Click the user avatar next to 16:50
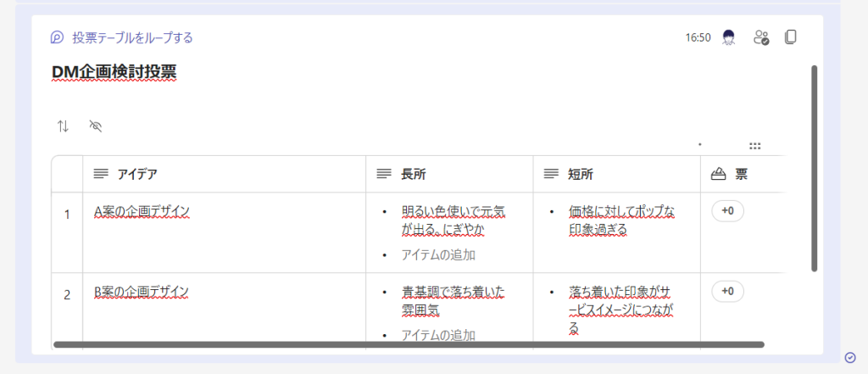 click(728, 37)
